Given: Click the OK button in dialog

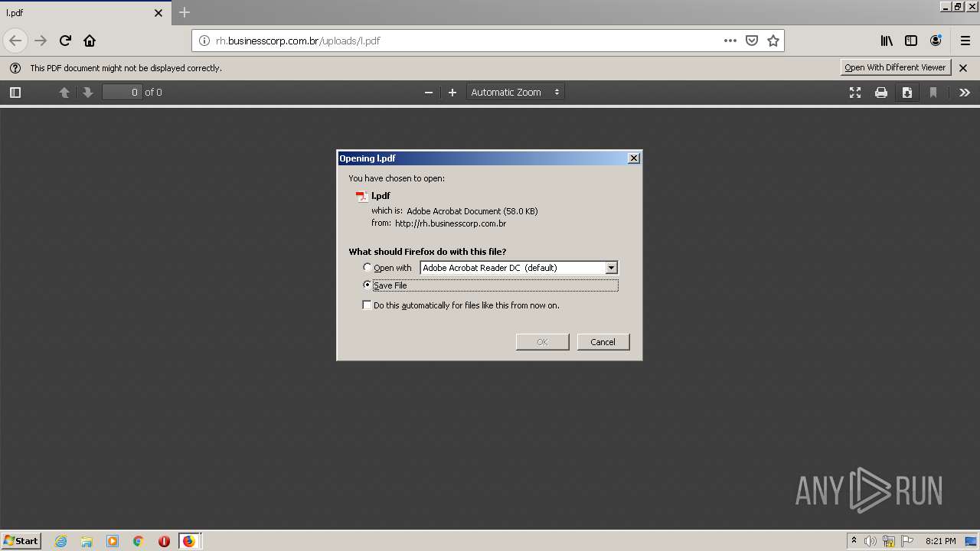Looking at the screenshot, I should (542, 342).
